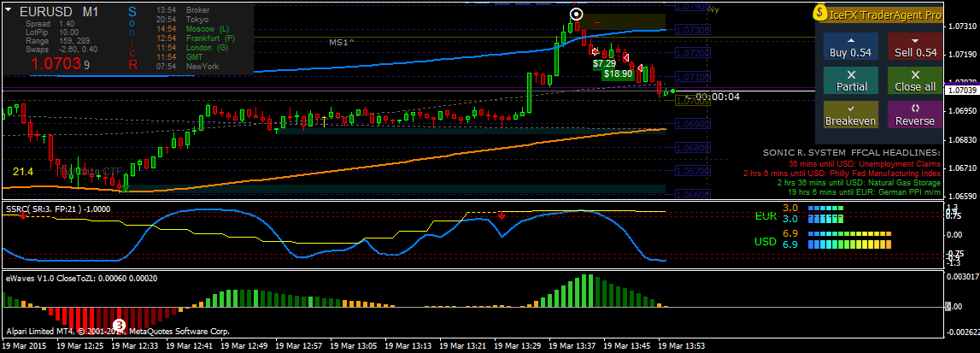Click the Reverse button
The width and height of the screenshot is (980, 353).
(x=916, y=115)
